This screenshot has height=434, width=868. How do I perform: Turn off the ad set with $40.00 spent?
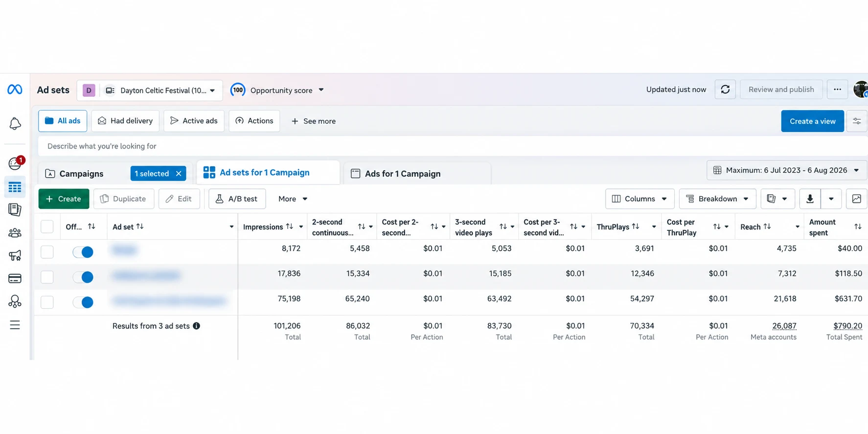click(x=83, y=252)
